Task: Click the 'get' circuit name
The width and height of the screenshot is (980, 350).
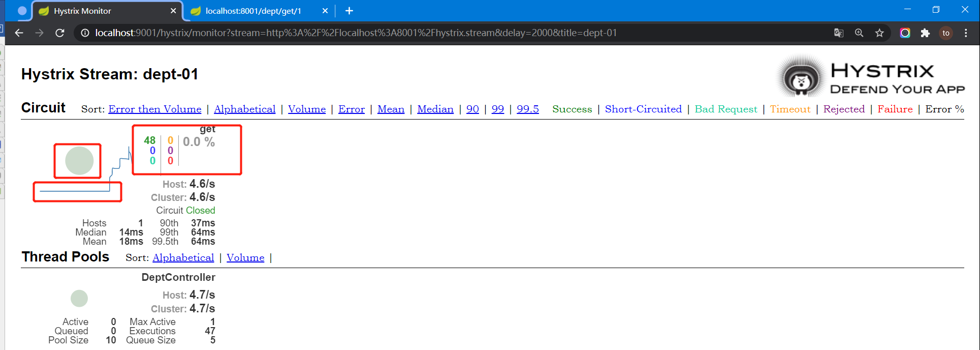Action: tap(207, 129)
